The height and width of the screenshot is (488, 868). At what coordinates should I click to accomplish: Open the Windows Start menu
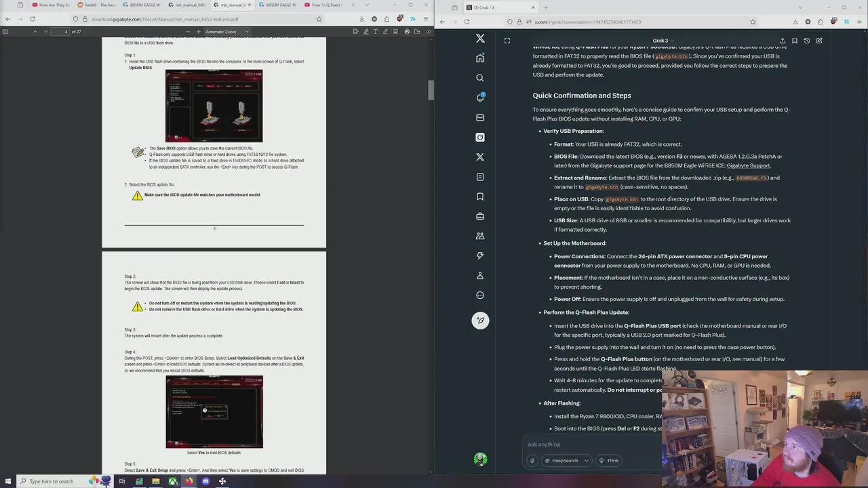8,481
